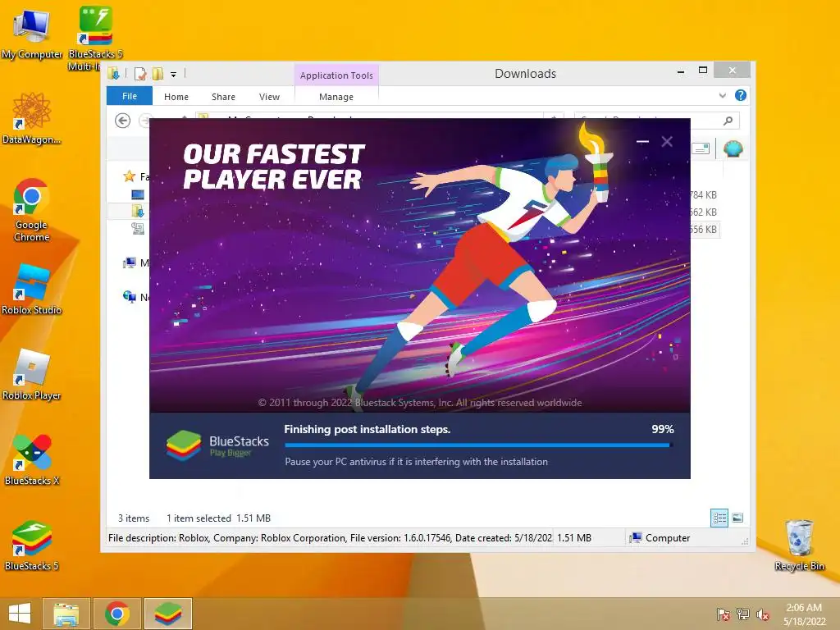Open BlueStacks 5 Multi-Instance desktop shortcut
Viewport: 840px width, 630px height.
95,36
